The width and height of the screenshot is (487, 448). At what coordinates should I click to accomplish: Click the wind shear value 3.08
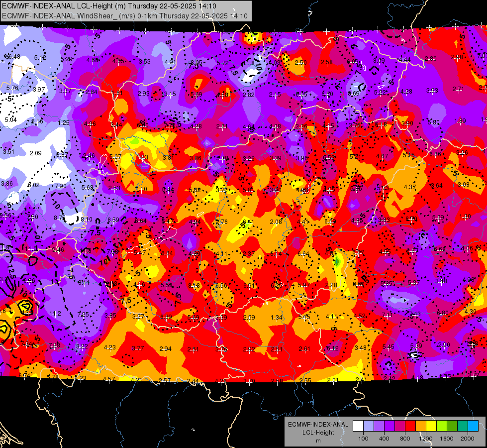(x=464, y=184)
